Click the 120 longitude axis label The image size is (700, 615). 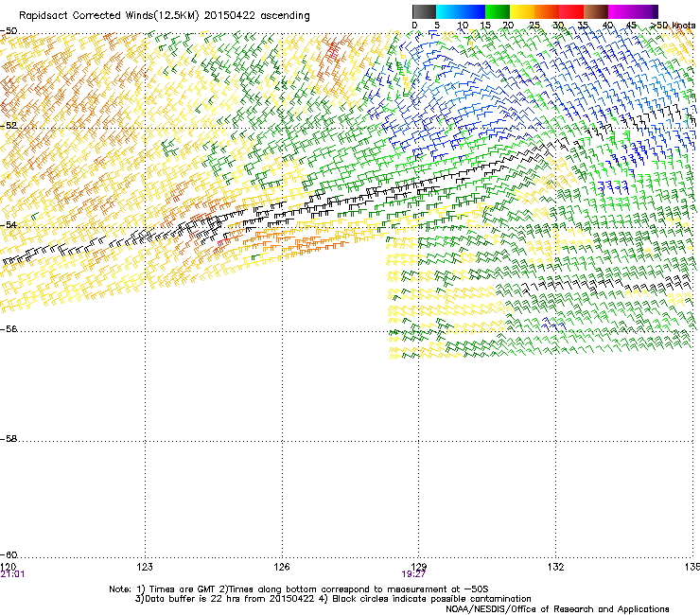tap(8, 567)
